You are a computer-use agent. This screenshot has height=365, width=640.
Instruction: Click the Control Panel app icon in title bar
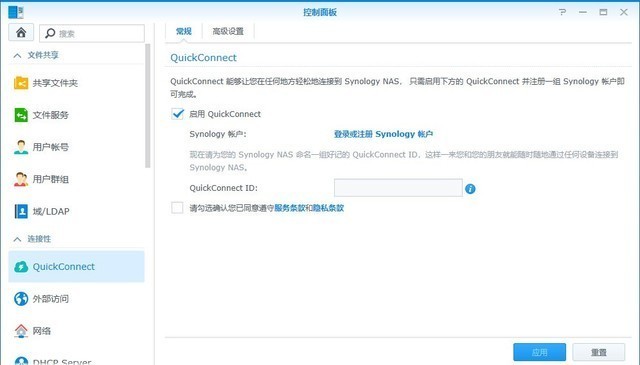point(16,12)
